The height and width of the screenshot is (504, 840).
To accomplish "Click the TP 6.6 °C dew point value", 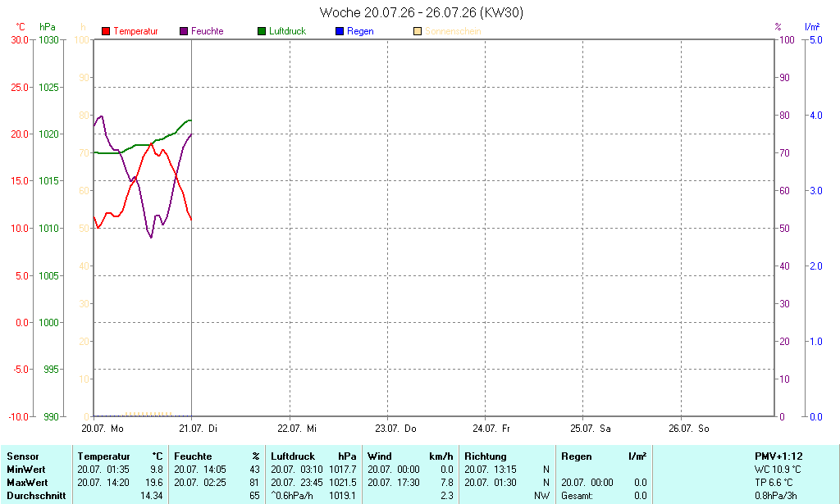I will (x=774, y=482).
